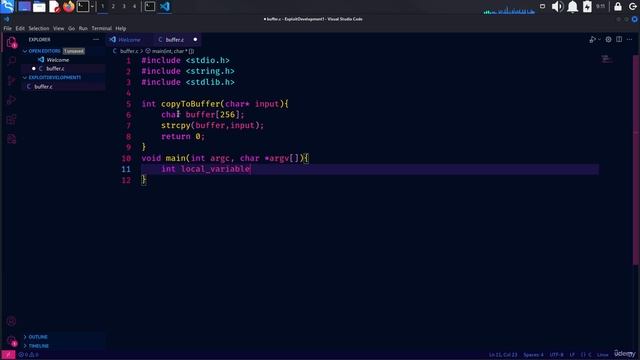
Task: Click the CPU graph monitor in panel
Action: pos(509,9)
